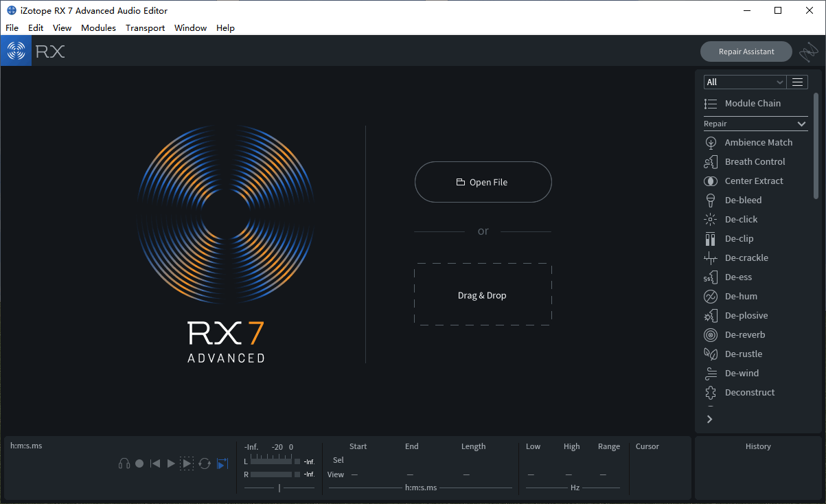Click the De-reverb module icon
Image resolution: width=826 pixels, height=504 pixels.
[711, 335]
